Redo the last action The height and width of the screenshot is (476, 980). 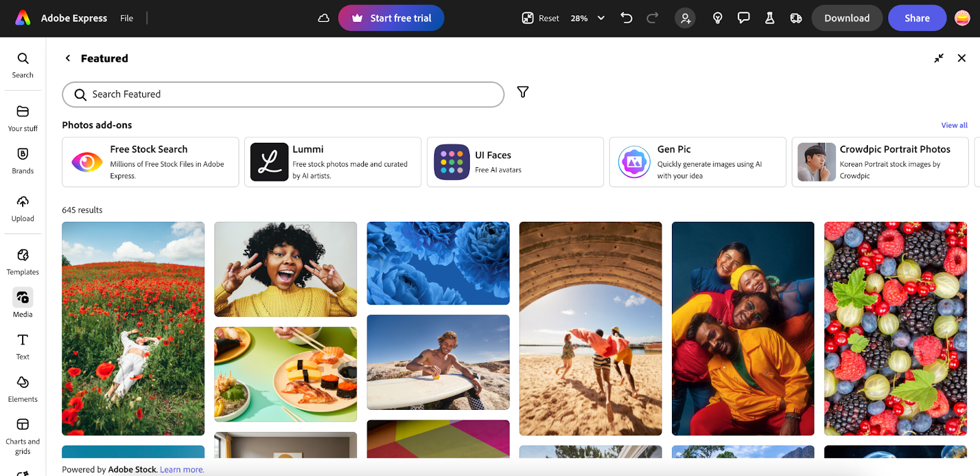652,18
